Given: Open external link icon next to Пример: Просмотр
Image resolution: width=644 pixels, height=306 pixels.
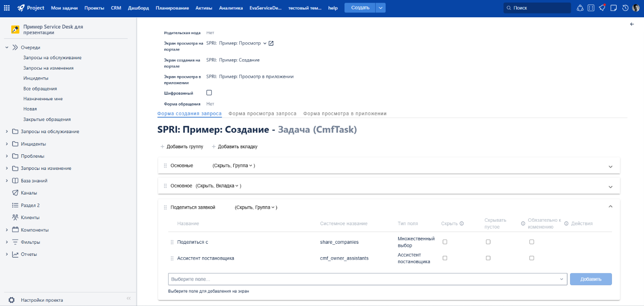Looking at the screenshot, I should pyautogui.click(x=271, y=43).
